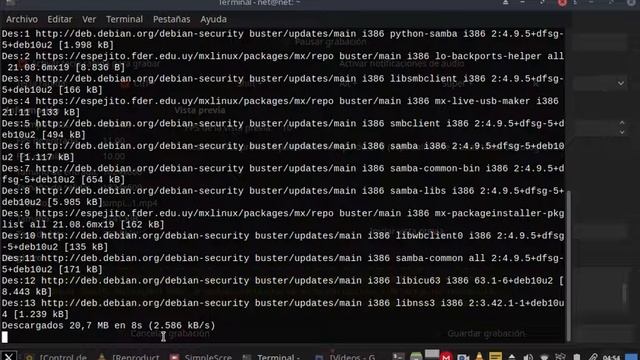Image resolution: width=640 pixels, height=360 pixels.
Task: Click the Des:7 samba-common-bin line
Action: click(282, 174)
